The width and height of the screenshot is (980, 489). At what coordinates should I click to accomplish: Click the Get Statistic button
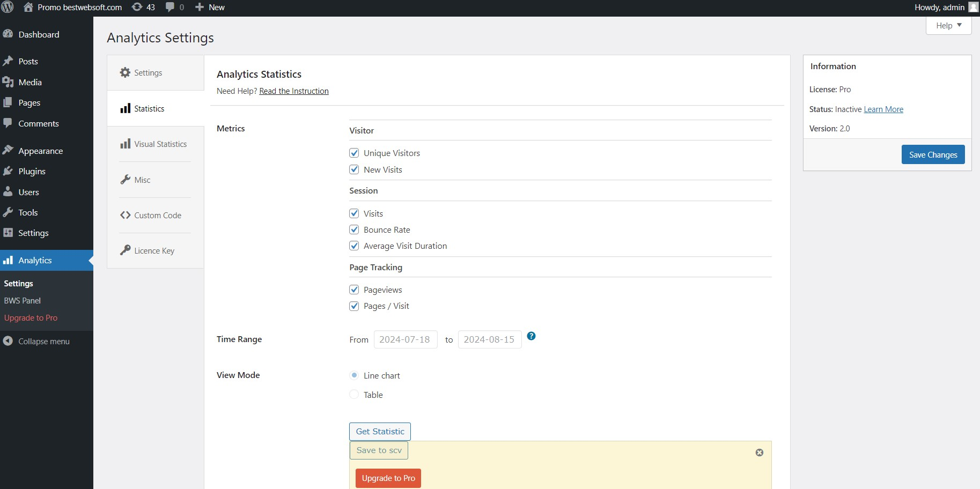(380, 432)
